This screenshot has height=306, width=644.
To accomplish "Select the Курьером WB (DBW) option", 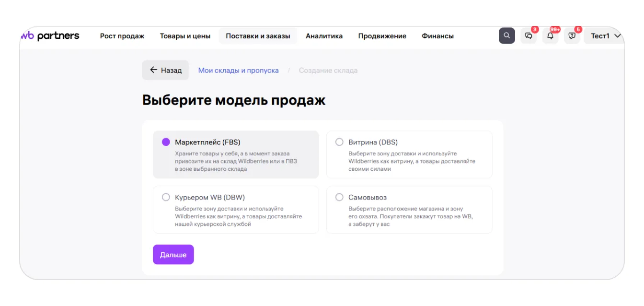I will tap(166, 197).
